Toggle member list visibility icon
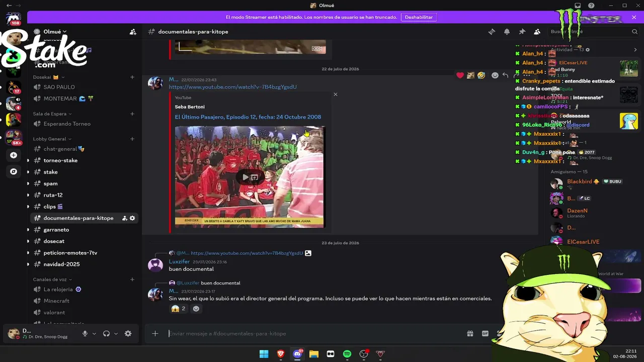Screen dimensions: 644x362 pos(537,32)
